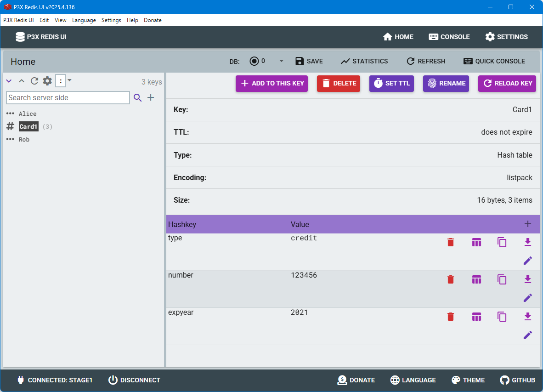This screenshot has height=392, width=543.
Task: Open the Help menu
Action: pyautogui.click(x=132, y=20)
